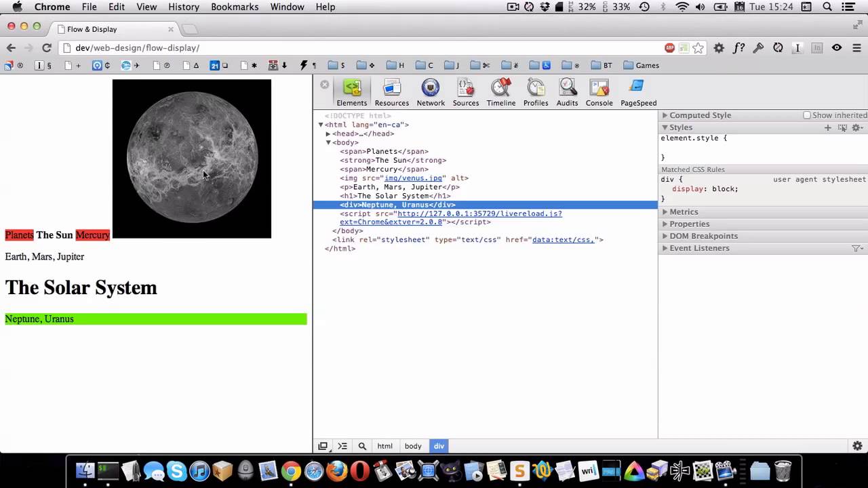Open the Resources panel in DevTools

pos(392,93)
